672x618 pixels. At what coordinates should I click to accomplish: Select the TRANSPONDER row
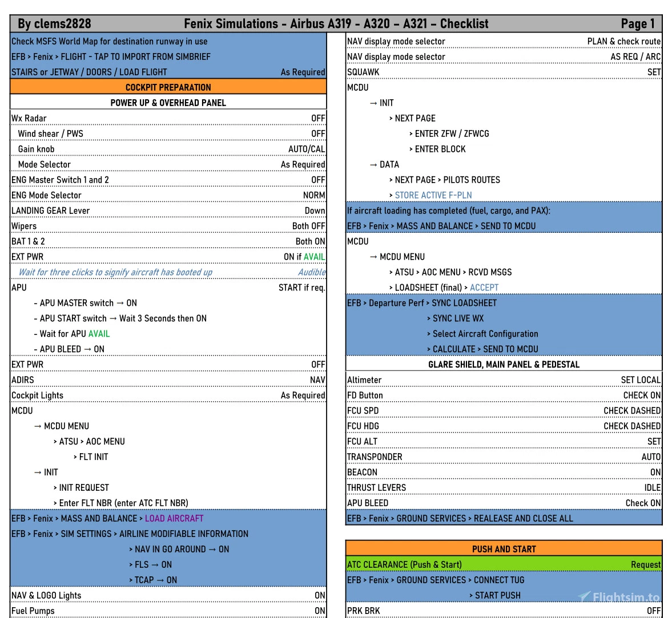375,457
